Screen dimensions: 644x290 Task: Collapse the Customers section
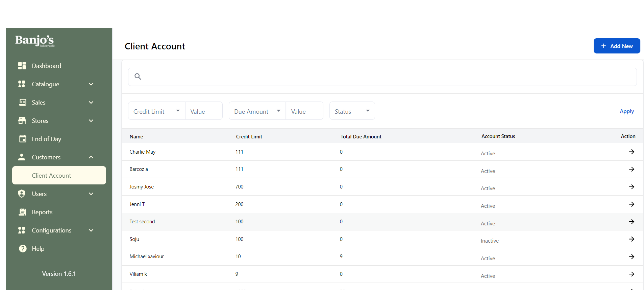tap(91, 157)
